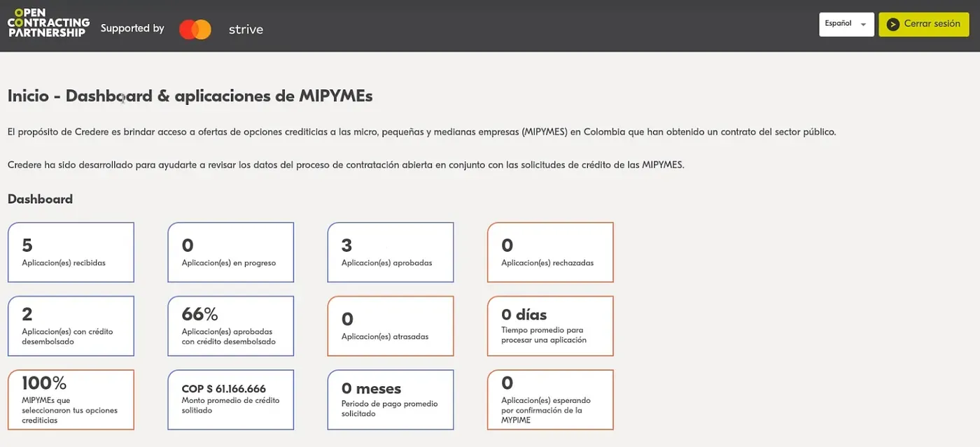Click the Periodo de pago promedio card

coord(390,399)
